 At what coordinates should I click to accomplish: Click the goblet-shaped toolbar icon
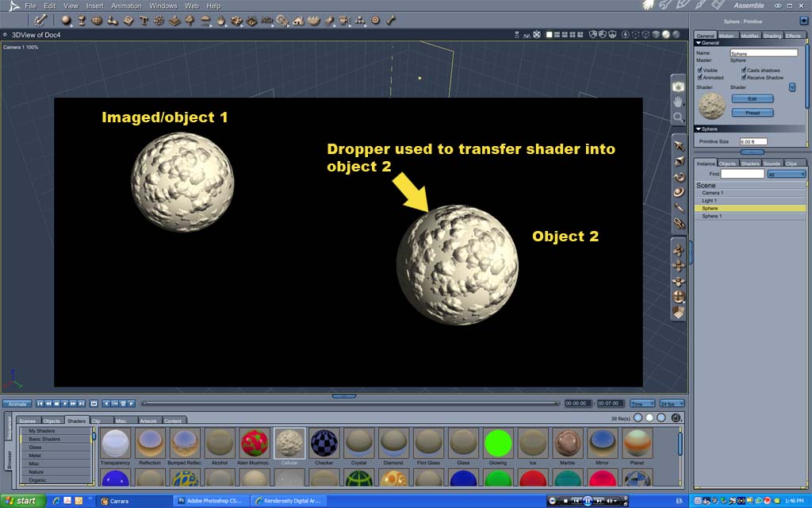(x=82, y=20)
